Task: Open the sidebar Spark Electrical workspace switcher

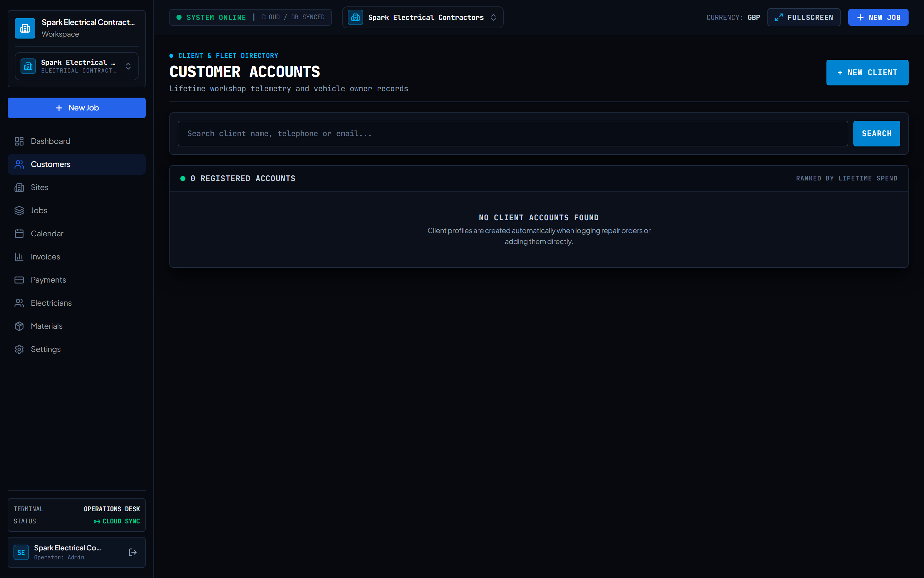Action: (x=76, y=66)
